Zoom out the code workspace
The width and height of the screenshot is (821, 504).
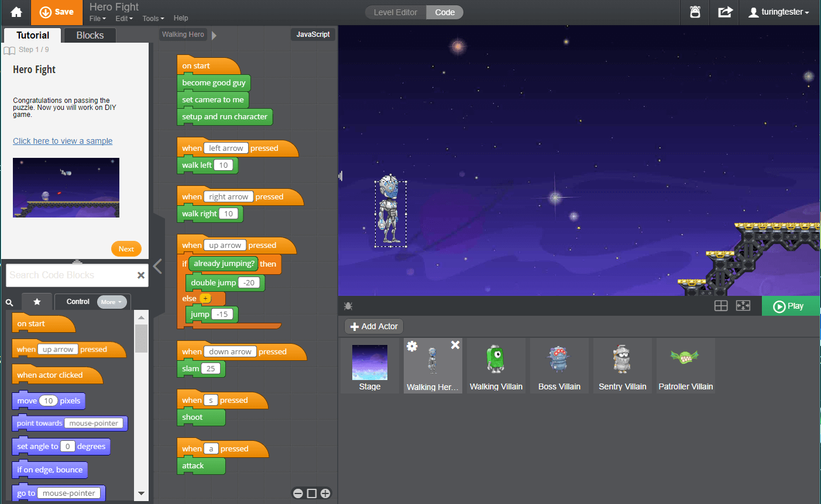(x=298, y=493)
